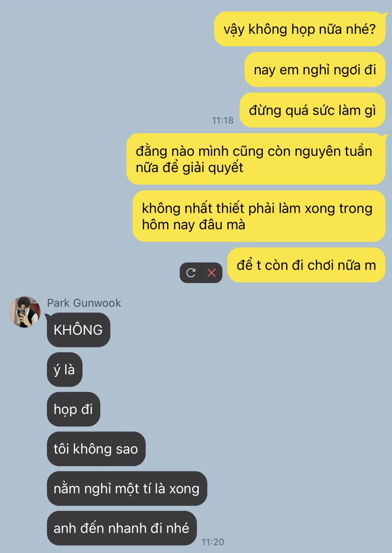Tap the 'tôi không sao' message
This screenshot has width=392, height=553.
[x=96, y=449]
